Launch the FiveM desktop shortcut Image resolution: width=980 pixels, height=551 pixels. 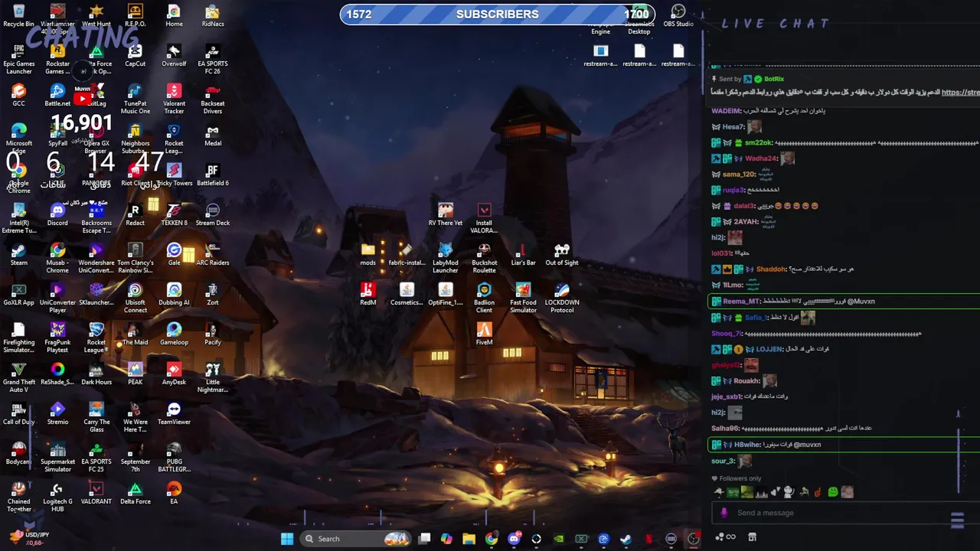coord(484,334)
